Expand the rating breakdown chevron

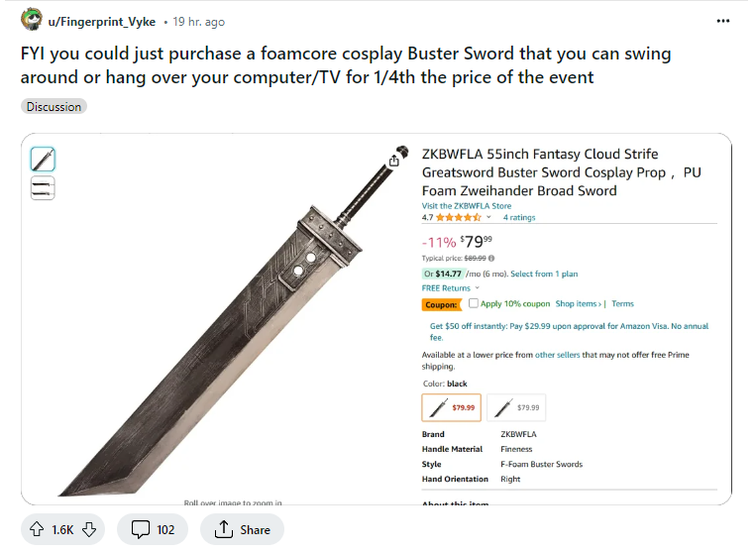point(488,217)
